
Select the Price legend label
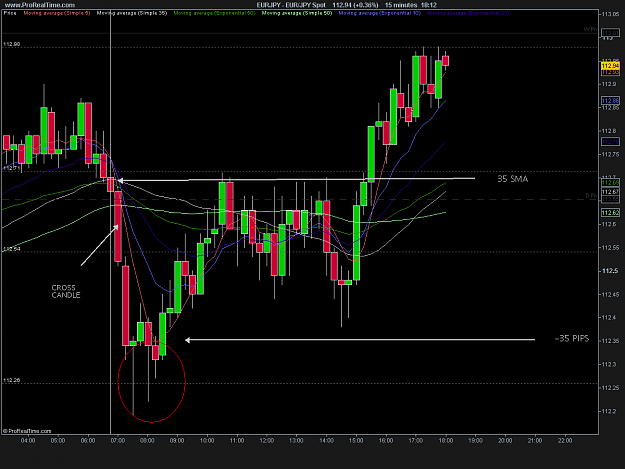pyautogui.click(x=10, y=13)
